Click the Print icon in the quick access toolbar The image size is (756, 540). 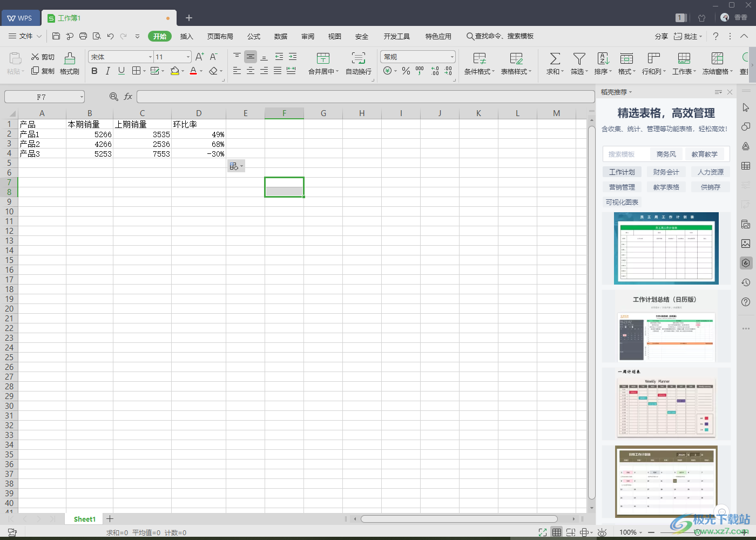click(x=83, y=36)
